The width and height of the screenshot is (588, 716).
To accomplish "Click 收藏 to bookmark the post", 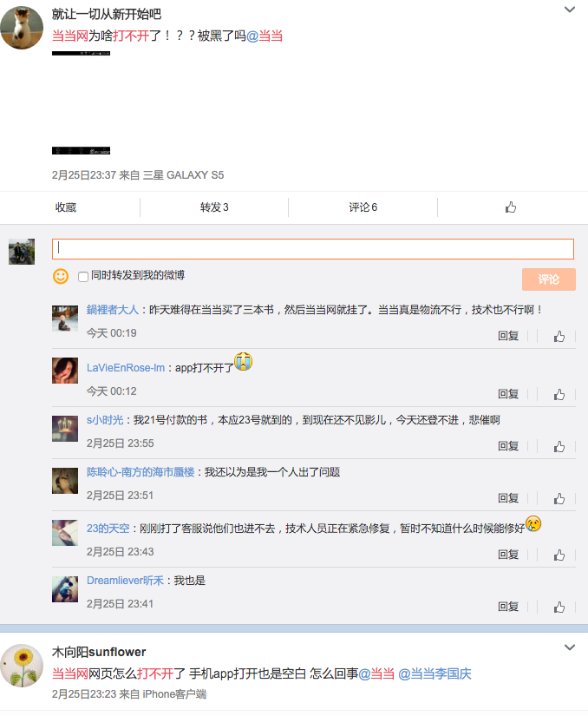I will click(66, 207).
